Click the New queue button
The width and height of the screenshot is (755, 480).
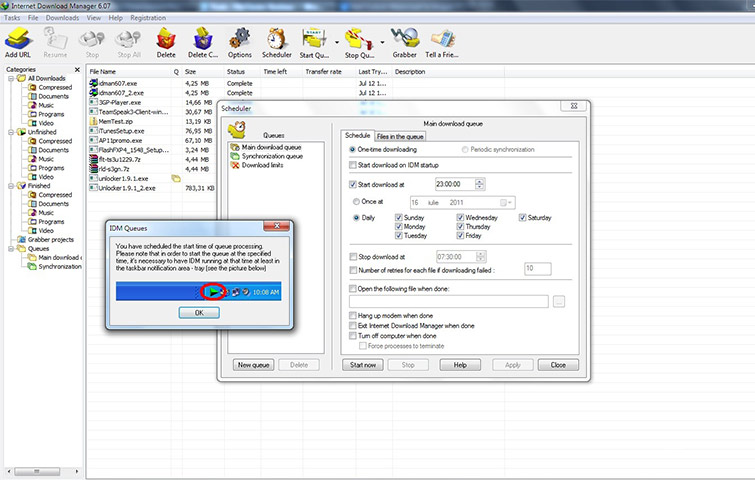pyautogui.click(x=254, y=365)
